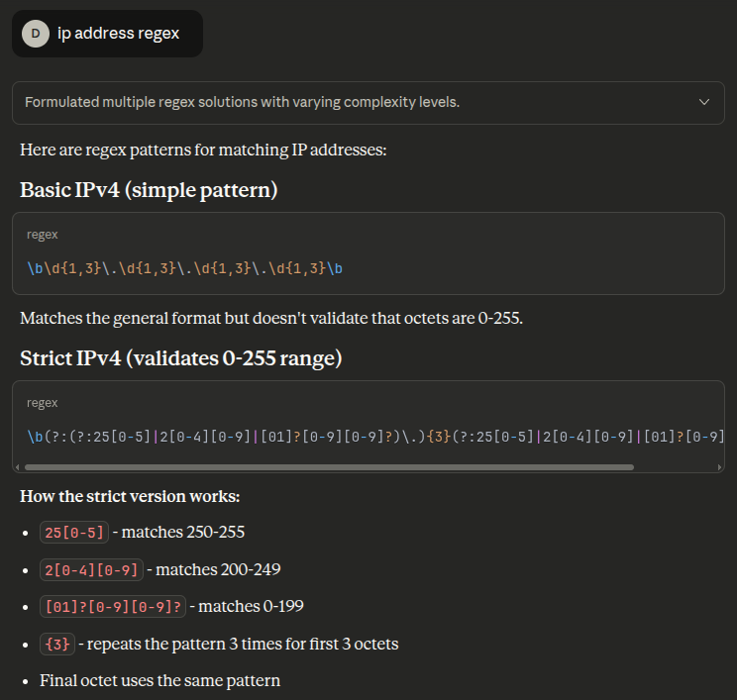Select the inline code "{3}"
Screen dimensions: 737x700
tap(57, 644)
